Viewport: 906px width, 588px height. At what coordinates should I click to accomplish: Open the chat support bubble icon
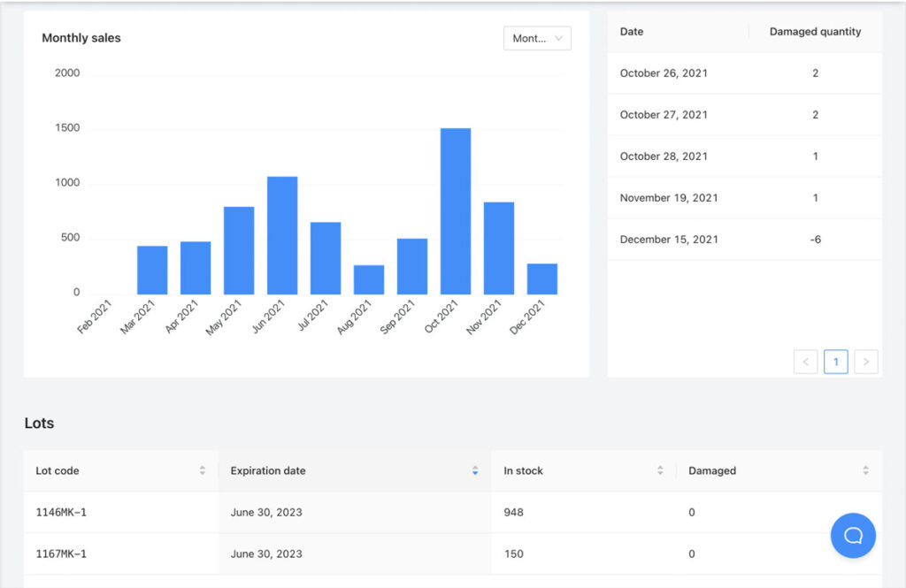(853, 536)
